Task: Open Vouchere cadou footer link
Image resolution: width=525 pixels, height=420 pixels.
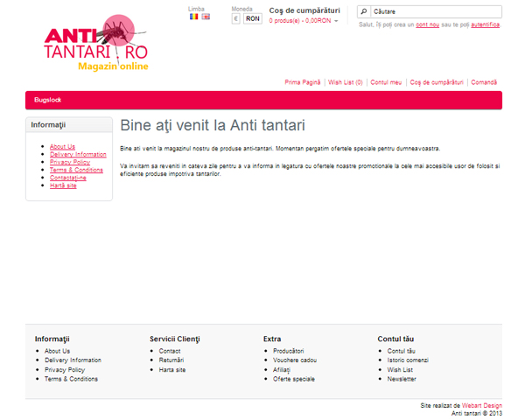Action: pos(294,360)
